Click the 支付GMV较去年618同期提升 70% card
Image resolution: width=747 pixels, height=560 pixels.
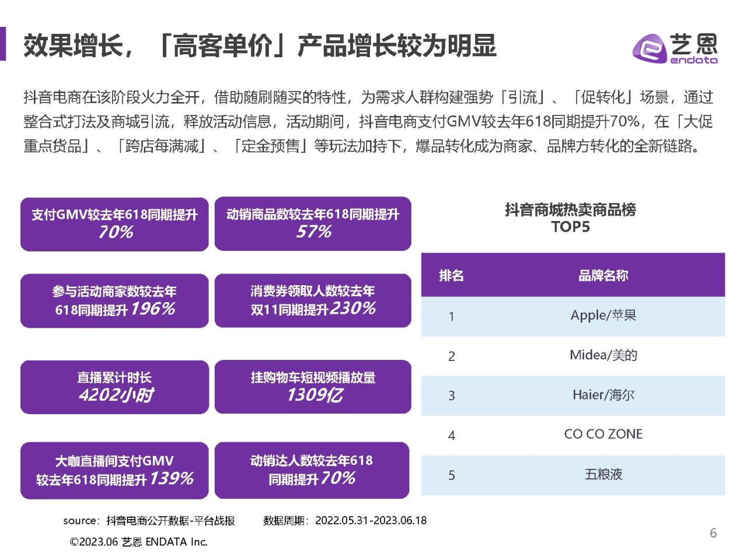coord(114,224)
